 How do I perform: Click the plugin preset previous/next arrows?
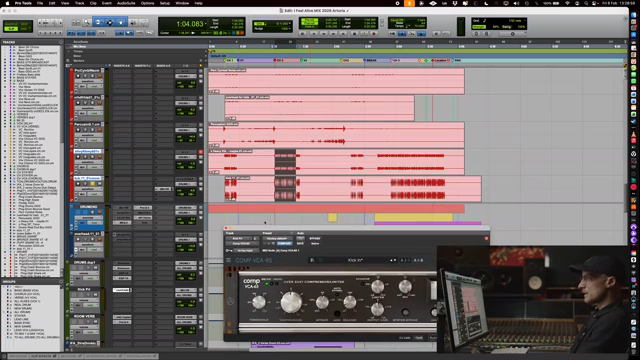point(393,260)
